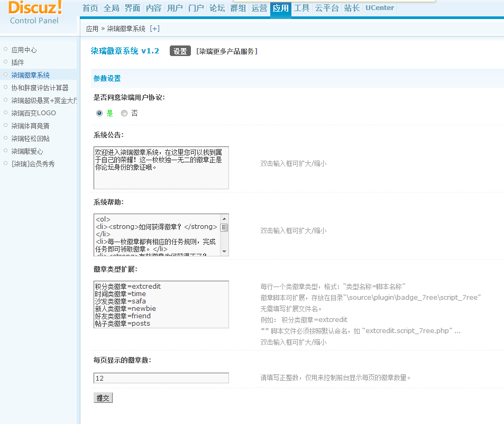Open 柒瑞百变LOGO in the sidebar
504x424 pixels.
[33, 113]
